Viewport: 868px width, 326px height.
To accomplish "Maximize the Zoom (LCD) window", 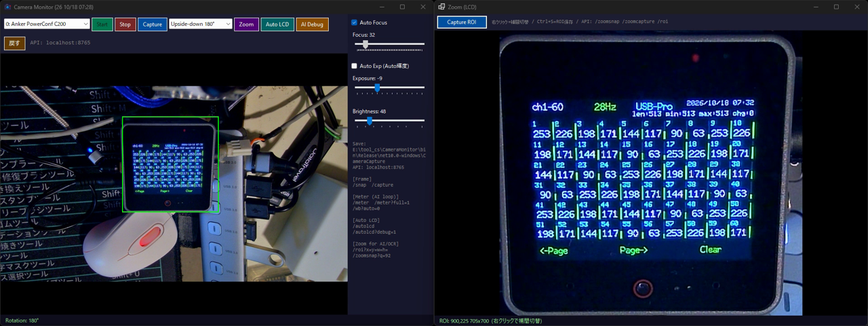I will coord(836,7).
